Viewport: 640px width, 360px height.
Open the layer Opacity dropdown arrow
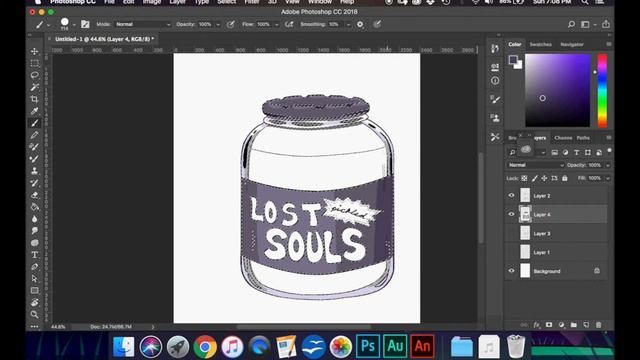[608, 165]
